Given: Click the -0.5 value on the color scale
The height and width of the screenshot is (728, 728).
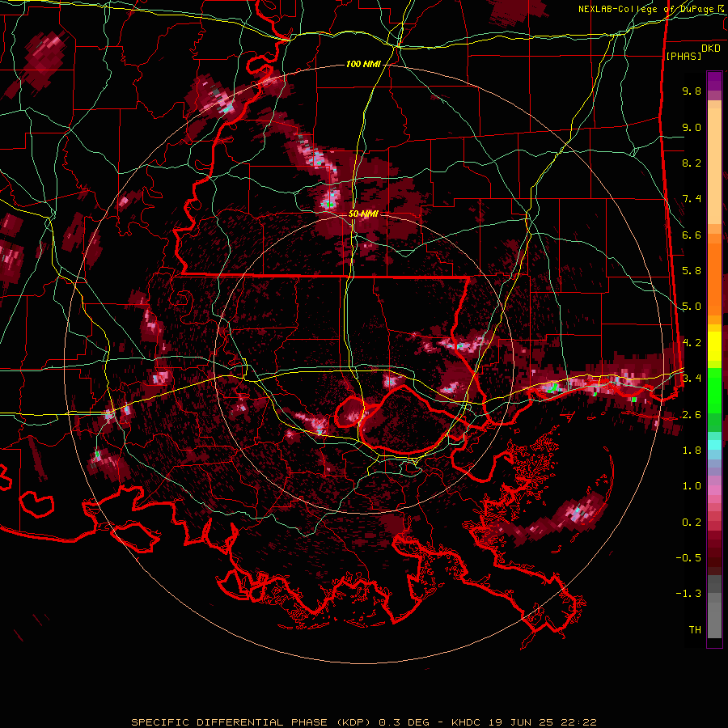Looking at the screenshot, I should coord(688,557).
